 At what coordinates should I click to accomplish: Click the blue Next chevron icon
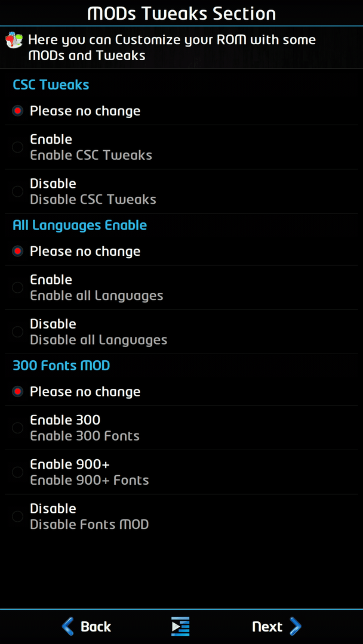[295, 627]
